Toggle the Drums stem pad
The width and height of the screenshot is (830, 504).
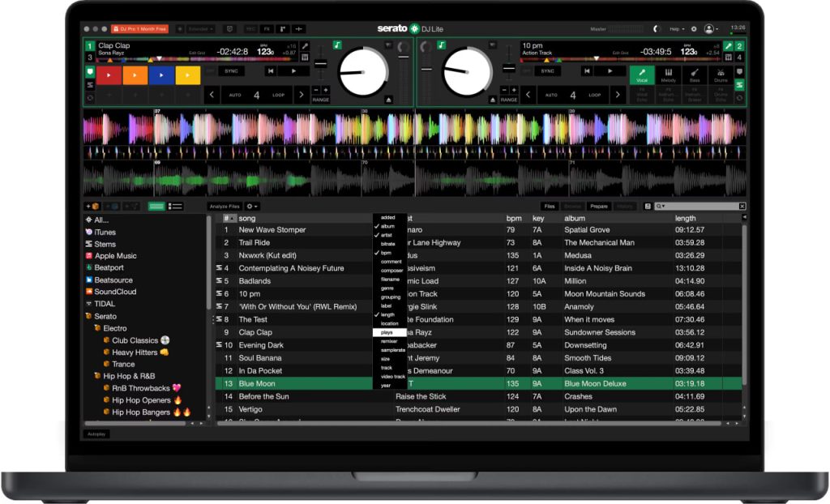(x=721, y=75)
